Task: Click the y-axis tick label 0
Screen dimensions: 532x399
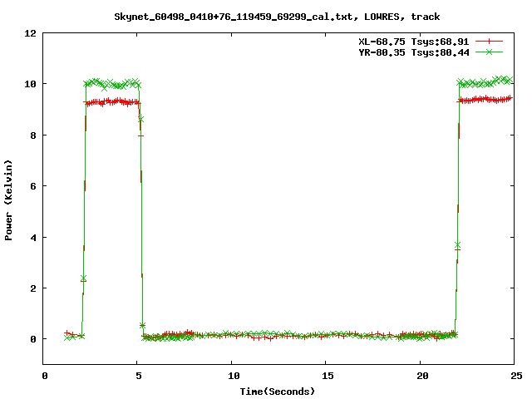Action: coord(33,339)
